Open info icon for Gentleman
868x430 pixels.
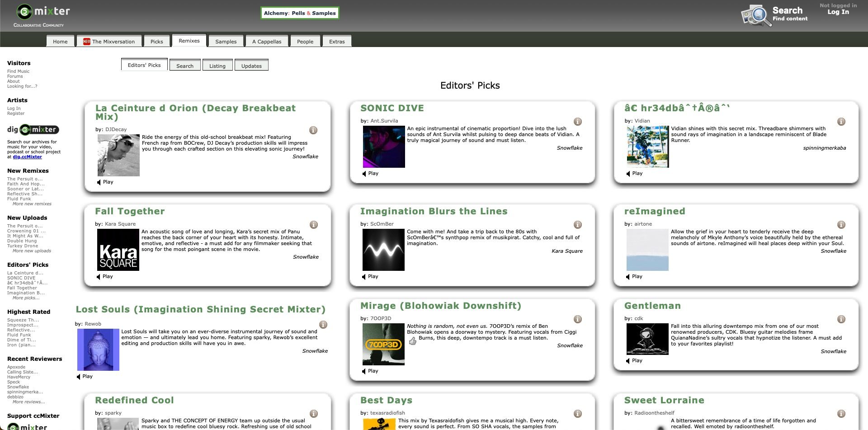(841, 319)
